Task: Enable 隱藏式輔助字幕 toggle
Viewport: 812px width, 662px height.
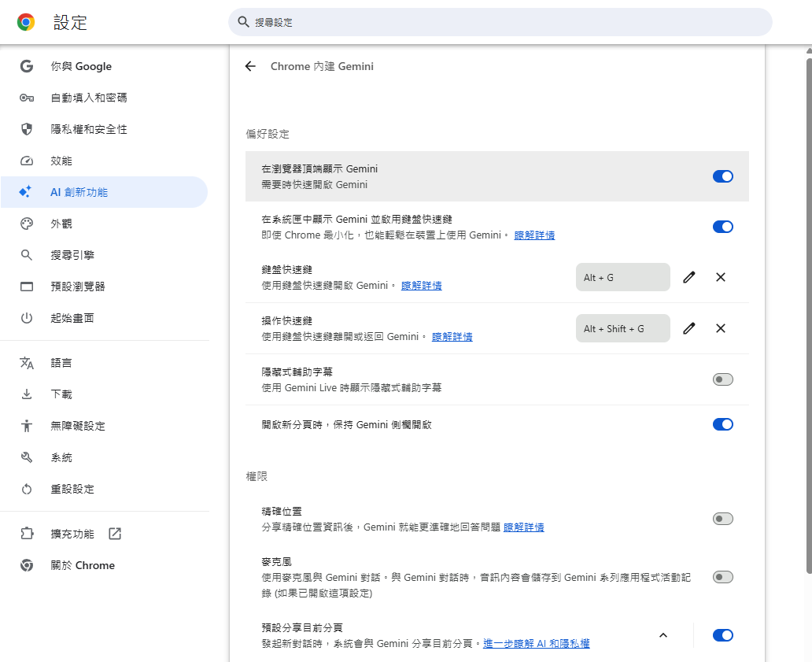Action: [723, 379]
